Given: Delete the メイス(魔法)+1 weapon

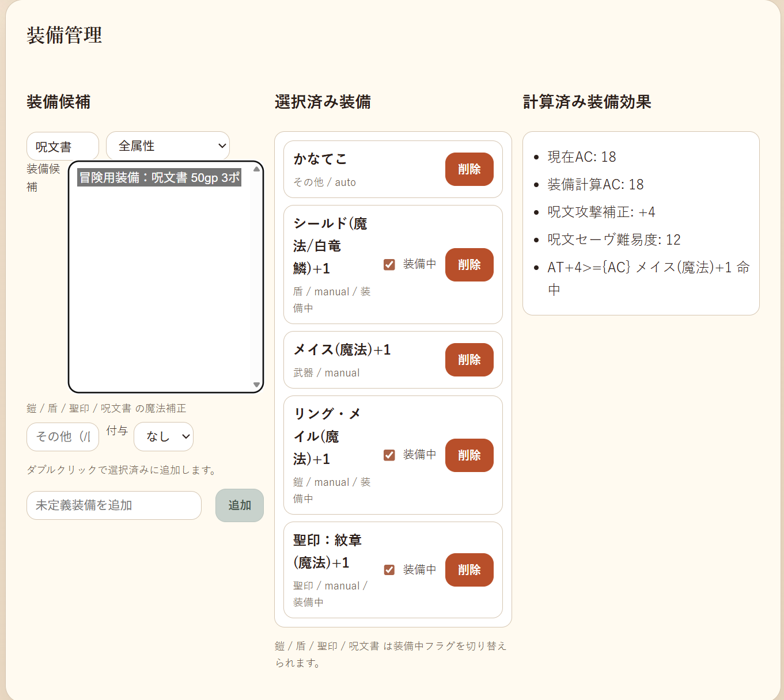Looking at the screenshot, I should point(469,359).
